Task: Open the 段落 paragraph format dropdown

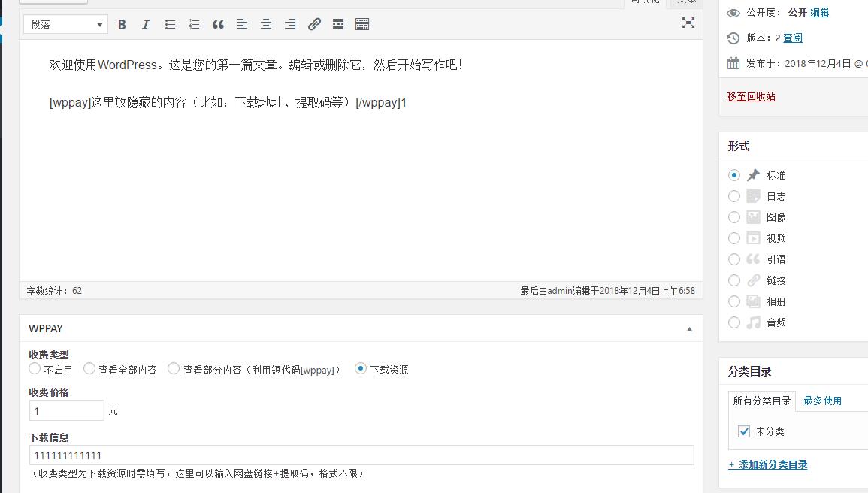Action: pyautogui.click(x=65, y=24)
